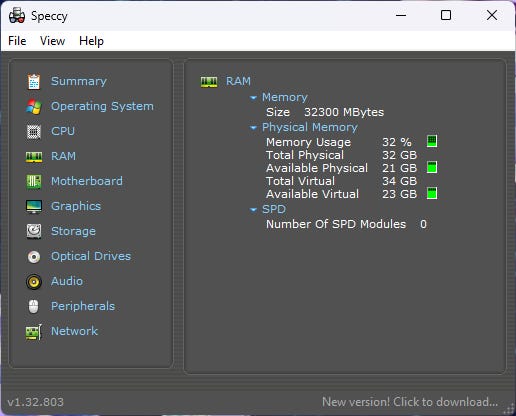Open the Summary clipboard icon
The width and height of the screenshot is (516, 416).
(34, 82)
